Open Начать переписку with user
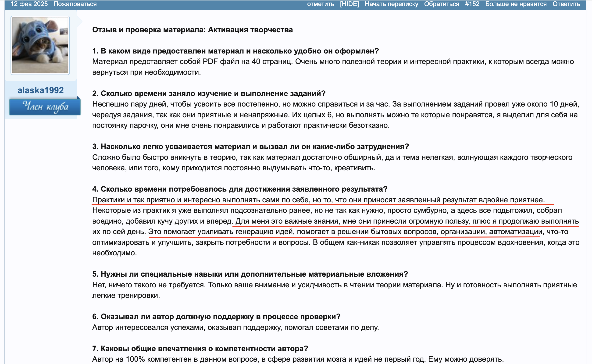Image resolution: width=592 pixels, height=364 pixels. click(x=391, y=4)
